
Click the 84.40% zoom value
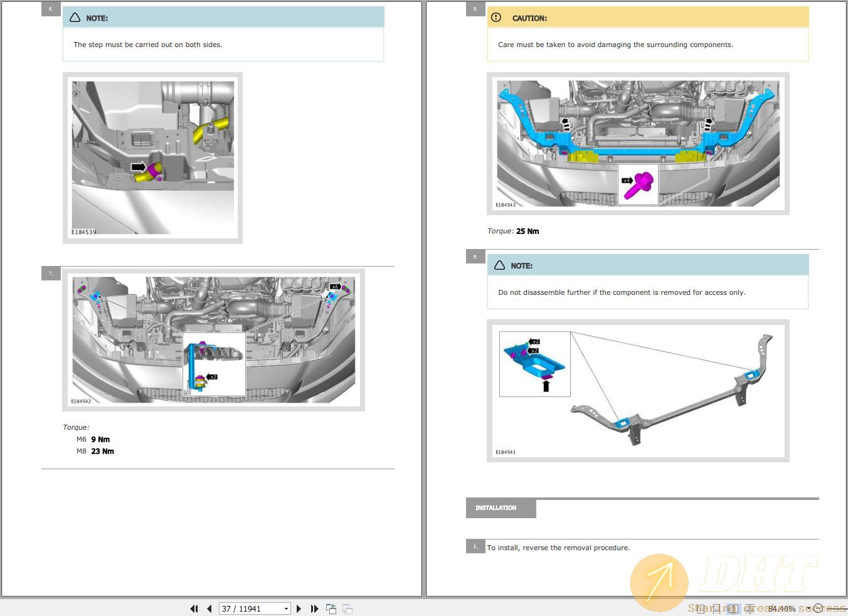tap(782, 608)
